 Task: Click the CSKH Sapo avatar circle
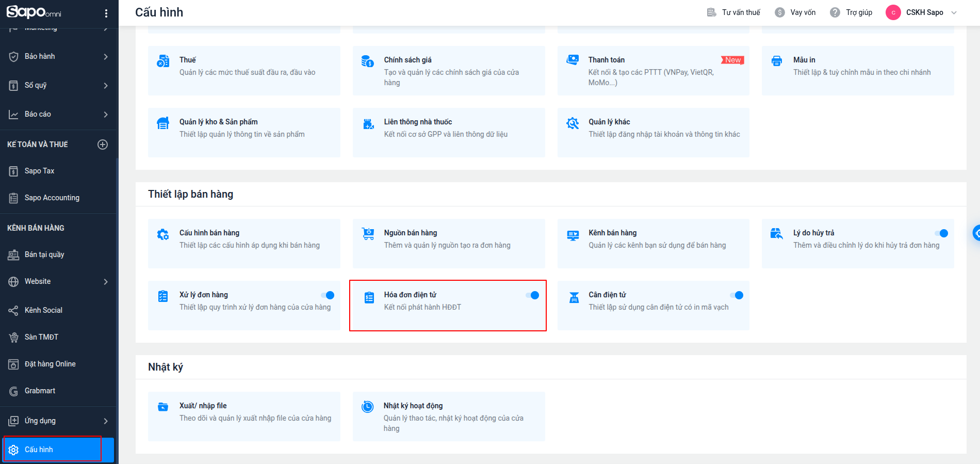[x=893, y=12]
